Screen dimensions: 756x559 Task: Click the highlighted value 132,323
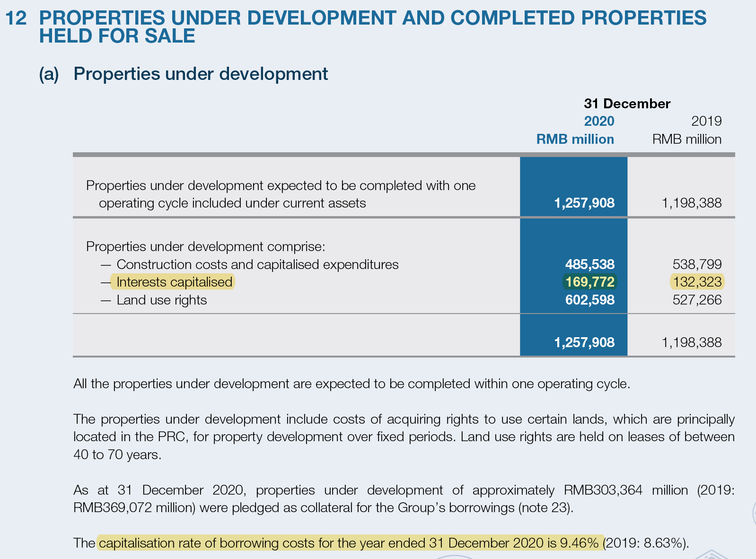[697, 282]
